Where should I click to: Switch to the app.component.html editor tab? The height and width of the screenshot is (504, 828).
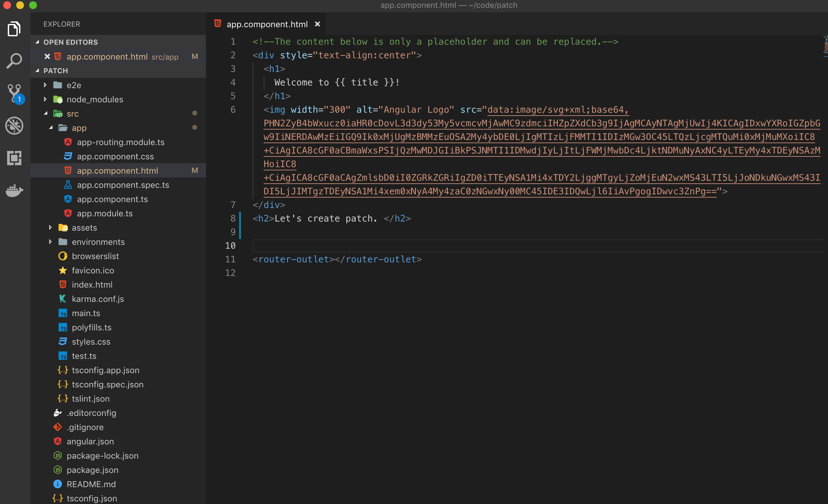coord(267,24)
